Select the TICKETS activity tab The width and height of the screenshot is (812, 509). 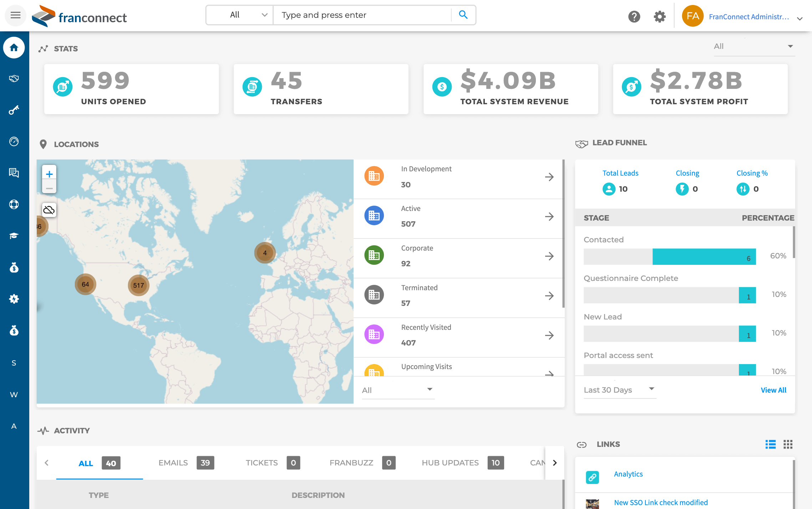coord(273,463)
